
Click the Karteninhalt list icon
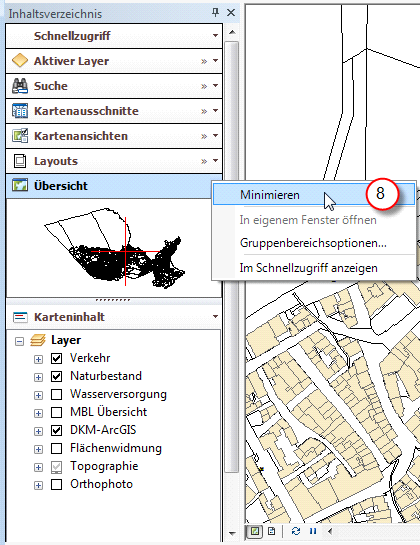(20, 317)
